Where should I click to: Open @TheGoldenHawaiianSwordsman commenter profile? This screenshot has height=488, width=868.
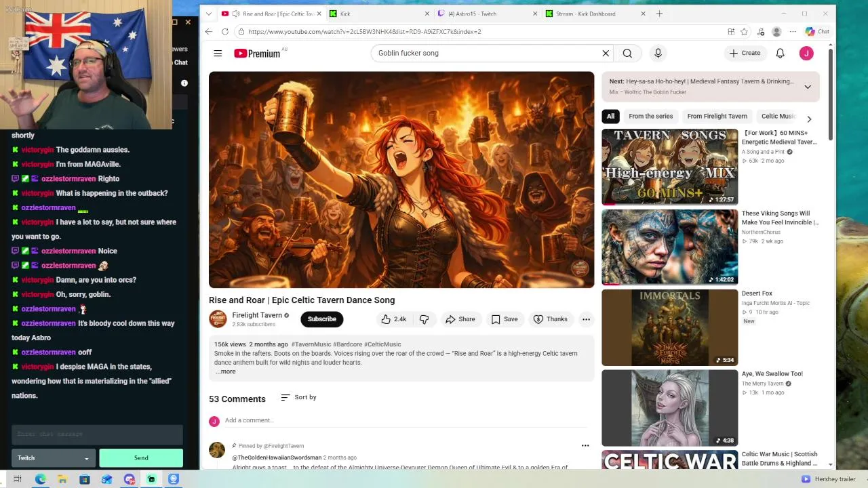(x=277, y=457)
